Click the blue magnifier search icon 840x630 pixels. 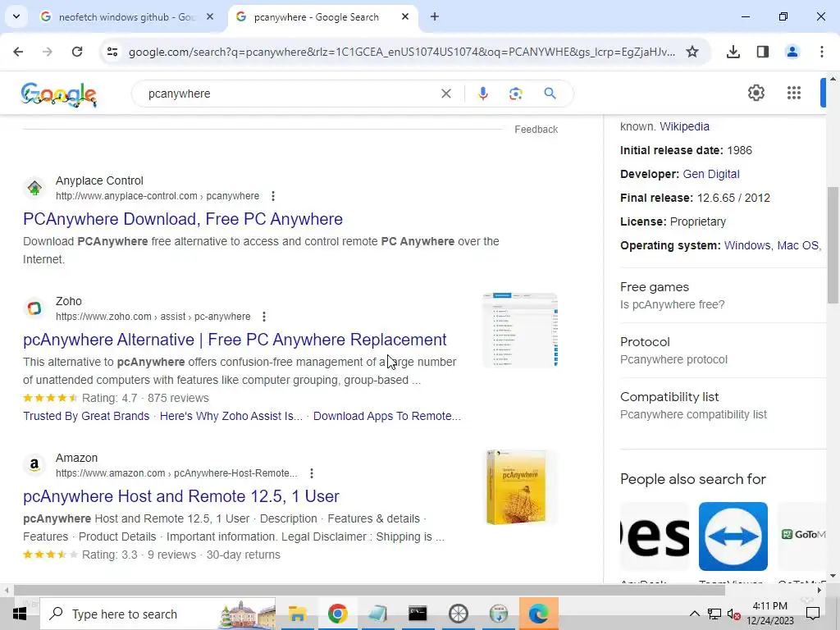550,94
